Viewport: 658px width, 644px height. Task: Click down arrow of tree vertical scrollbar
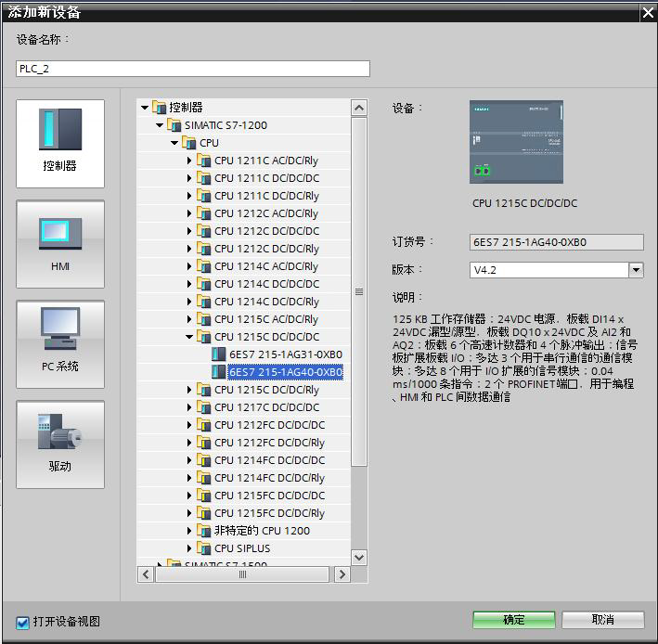pos(359,558)
